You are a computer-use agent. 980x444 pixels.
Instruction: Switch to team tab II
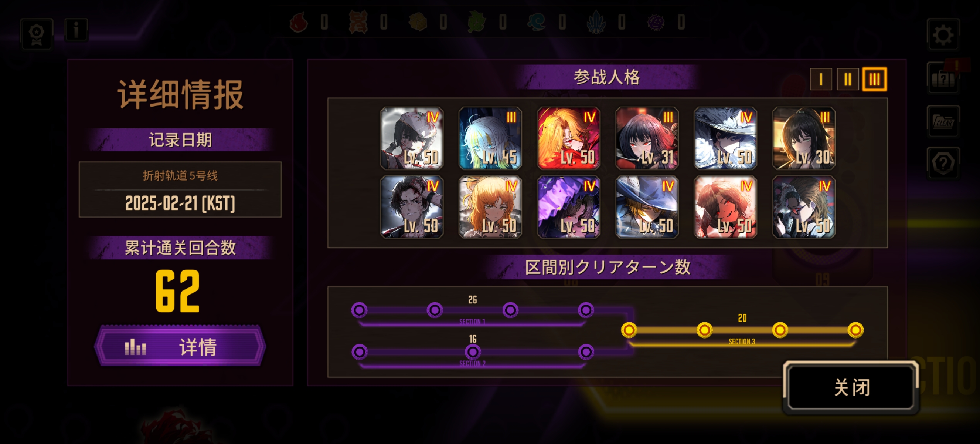click(847, 80)
